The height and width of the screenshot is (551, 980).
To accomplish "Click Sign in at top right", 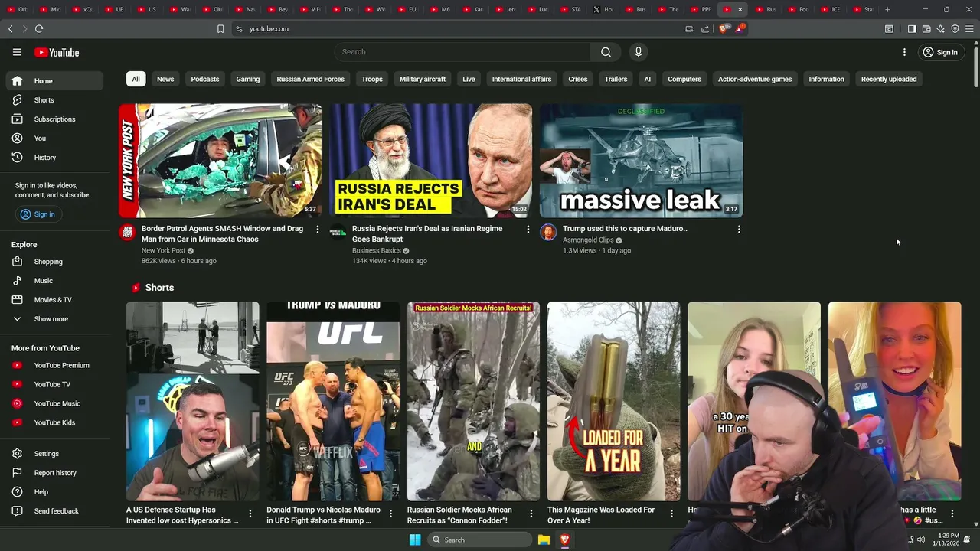I will (940, 52).
